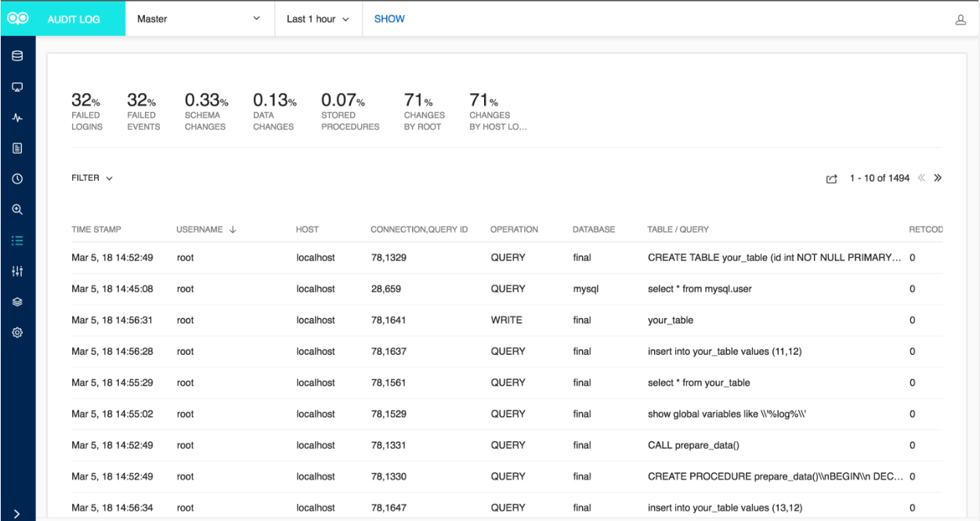
Task: Click connection ID '78,1330'
Action: click(389, 477)
